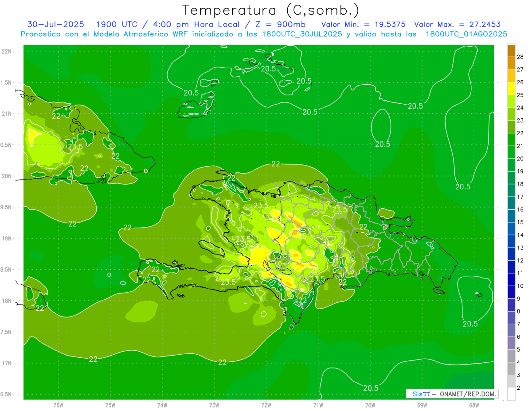The image size is (532, 411).
Task: Click legend swatch between 6 and 7
Action: click(x=512, y=331)
